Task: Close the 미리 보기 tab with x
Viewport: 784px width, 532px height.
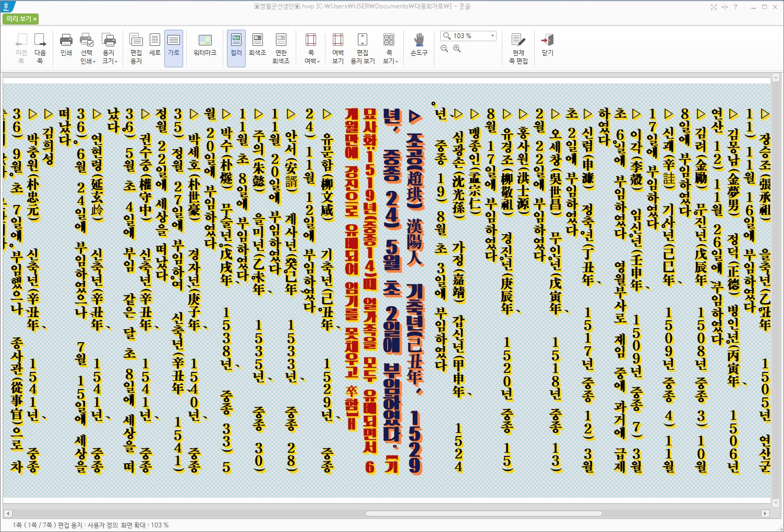Action: 35,19
